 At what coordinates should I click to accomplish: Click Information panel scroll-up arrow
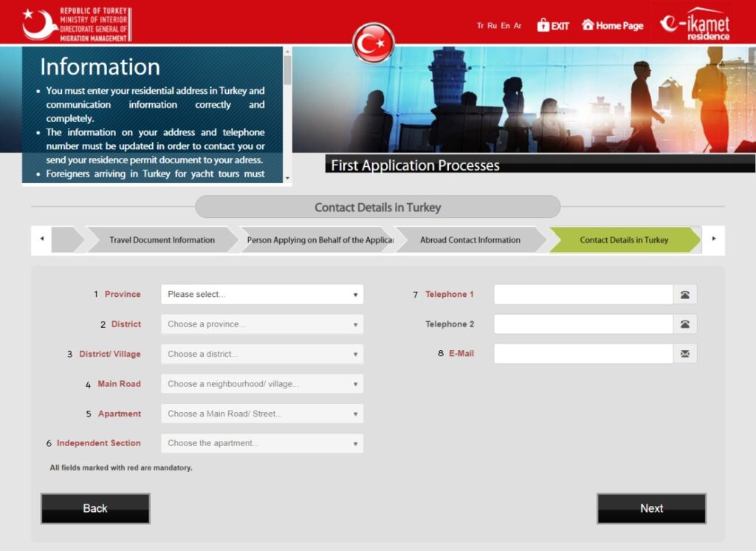click(287, 51)
